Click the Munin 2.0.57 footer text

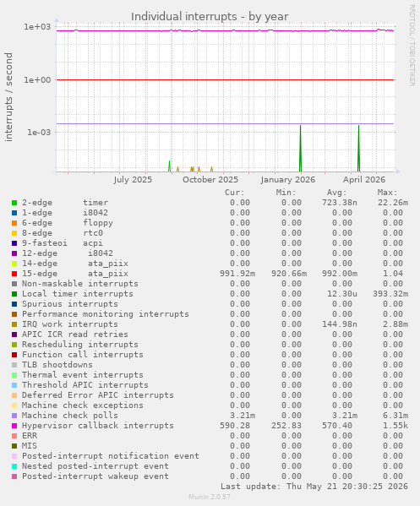210,497
